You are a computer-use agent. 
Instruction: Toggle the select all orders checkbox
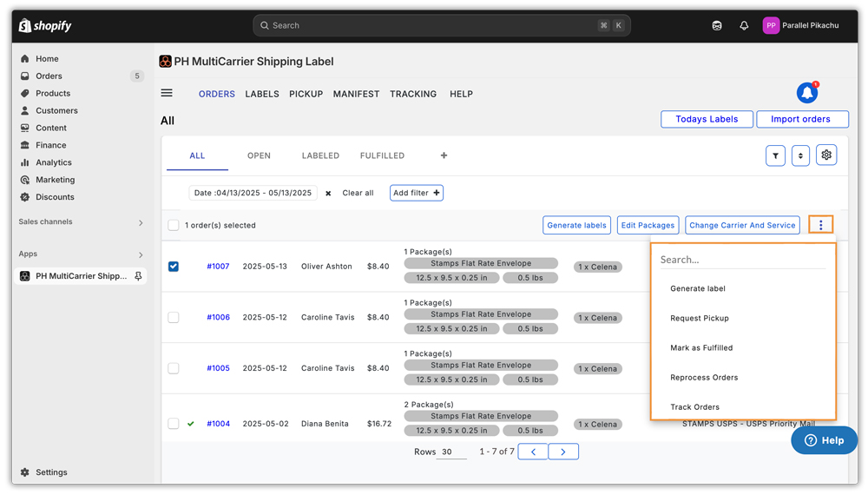click(174, 226)
